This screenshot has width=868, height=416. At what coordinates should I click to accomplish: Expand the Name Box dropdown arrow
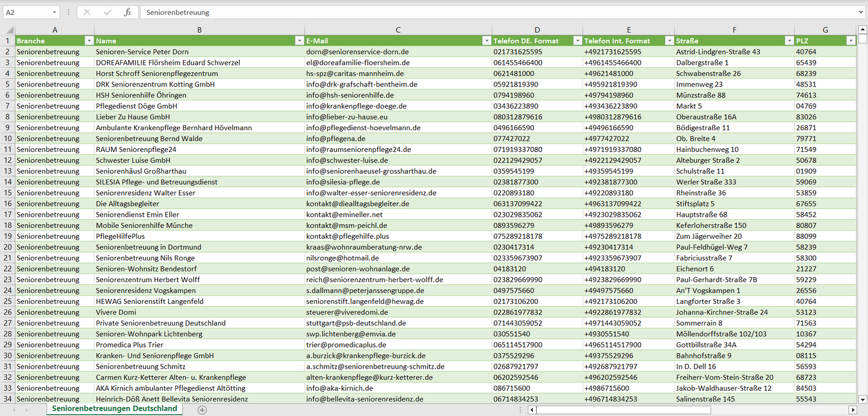coord(54,12)
